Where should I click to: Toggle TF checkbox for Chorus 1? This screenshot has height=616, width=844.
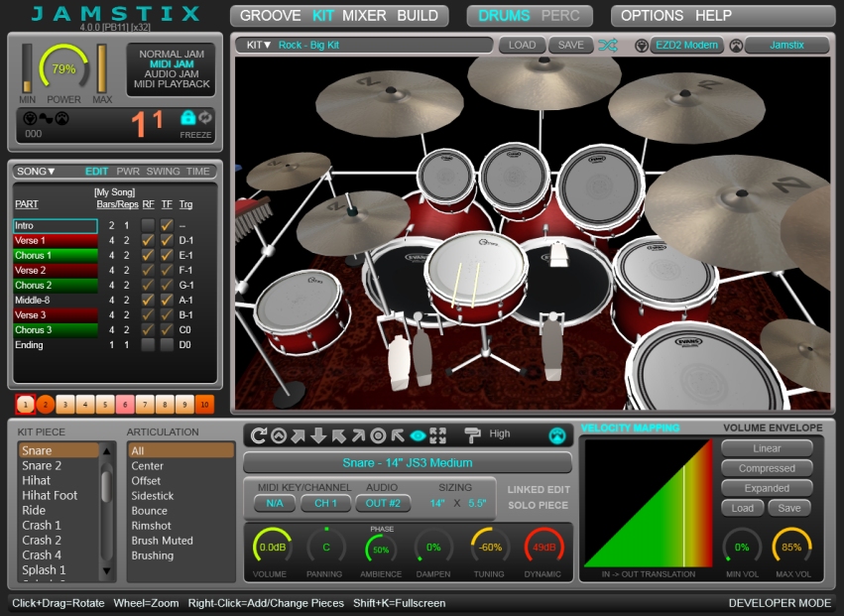pyautogui.click(x=167, y=255)
